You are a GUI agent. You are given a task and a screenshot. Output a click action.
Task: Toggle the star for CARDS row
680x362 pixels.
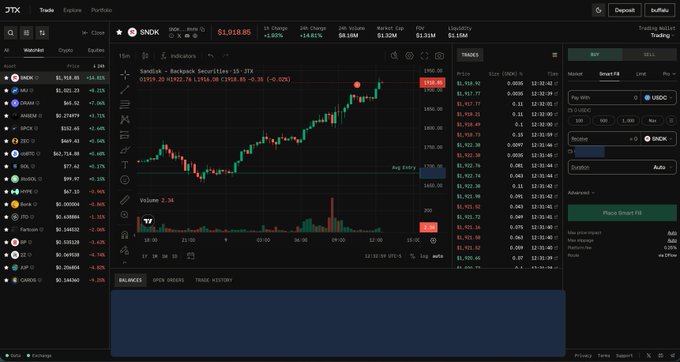(x=6, y=280)
